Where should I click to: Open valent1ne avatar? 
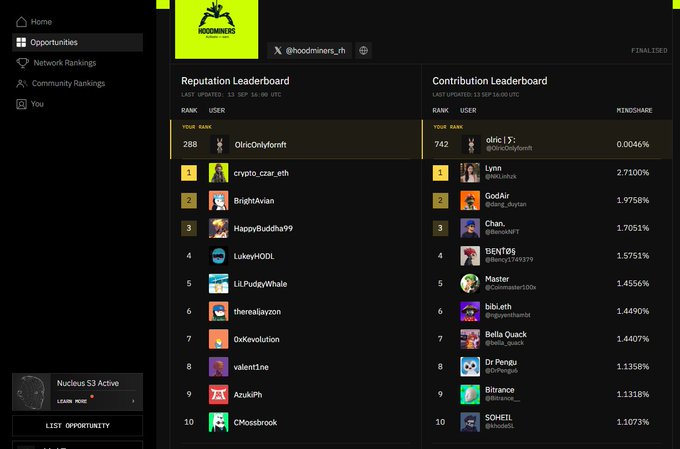[219, 367]
